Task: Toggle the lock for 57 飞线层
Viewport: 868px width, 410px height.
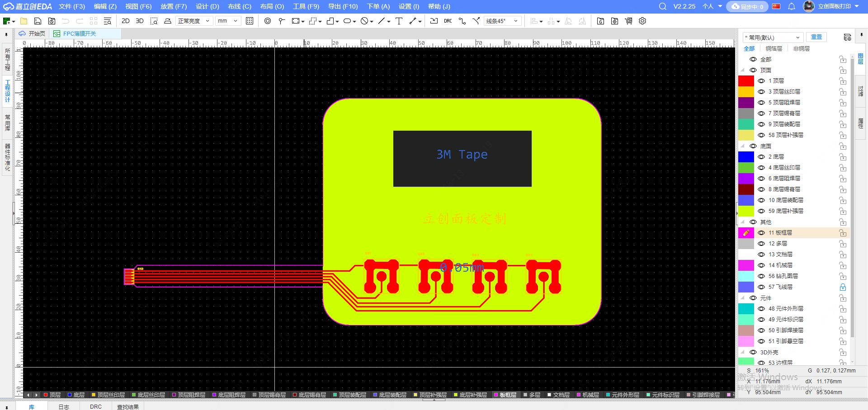Action: pos(843,287)
